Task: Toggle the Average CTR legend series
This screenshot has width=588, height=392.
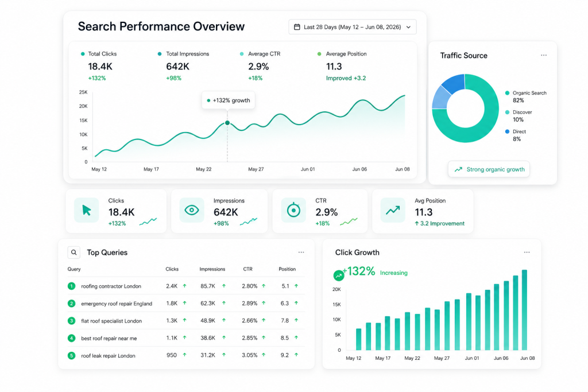Action: [260, 54]
